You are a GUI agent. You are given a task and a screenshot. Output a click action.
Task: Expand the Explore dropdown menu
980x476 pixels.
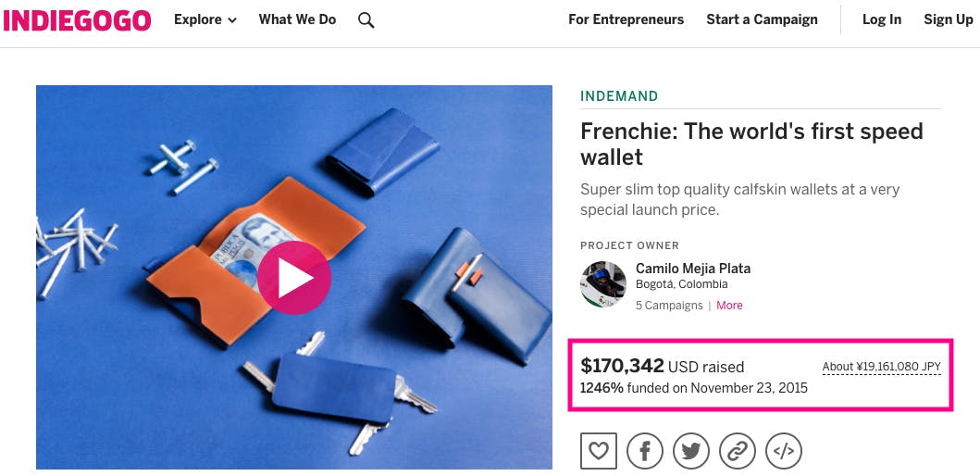point(205,19)
